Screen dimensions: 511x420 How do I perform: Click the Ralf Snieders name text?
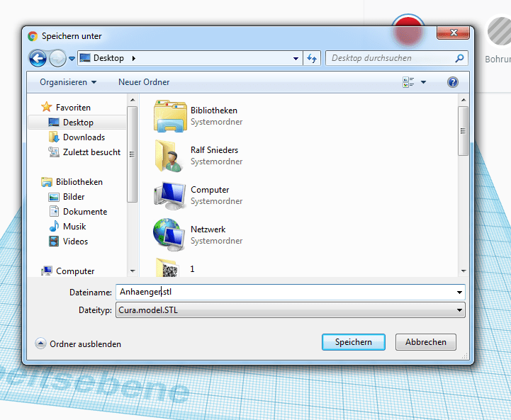point(215,150)
